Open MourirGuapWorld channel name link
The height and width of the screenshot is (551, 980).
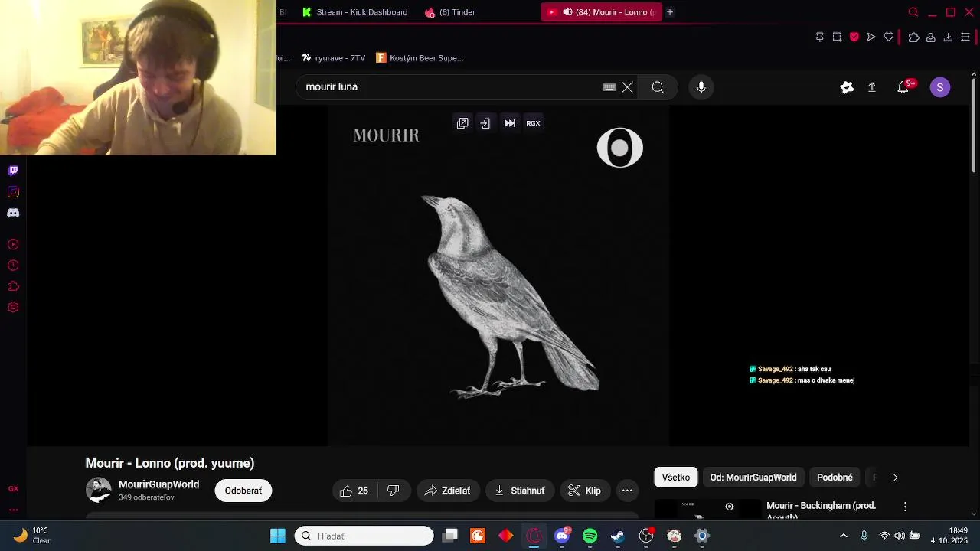(158, 484)
